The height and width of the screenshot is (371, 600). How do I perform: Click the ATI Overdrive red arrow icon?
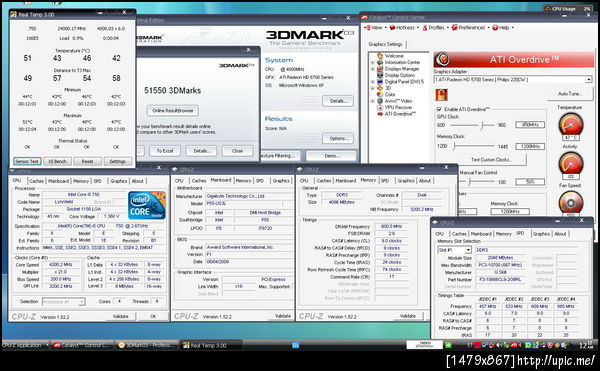tap(380, 114)
